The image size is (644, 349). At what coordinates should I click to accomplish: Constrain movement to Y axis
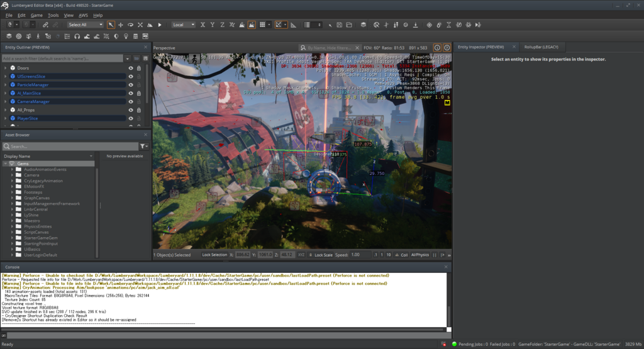(213, 25)
